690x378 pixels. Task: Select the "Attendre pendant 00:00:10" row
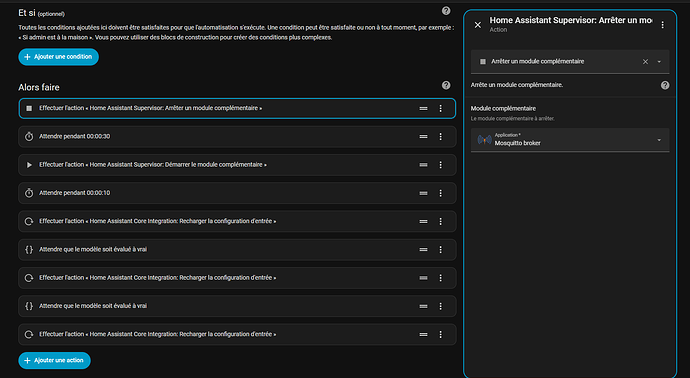237,193
